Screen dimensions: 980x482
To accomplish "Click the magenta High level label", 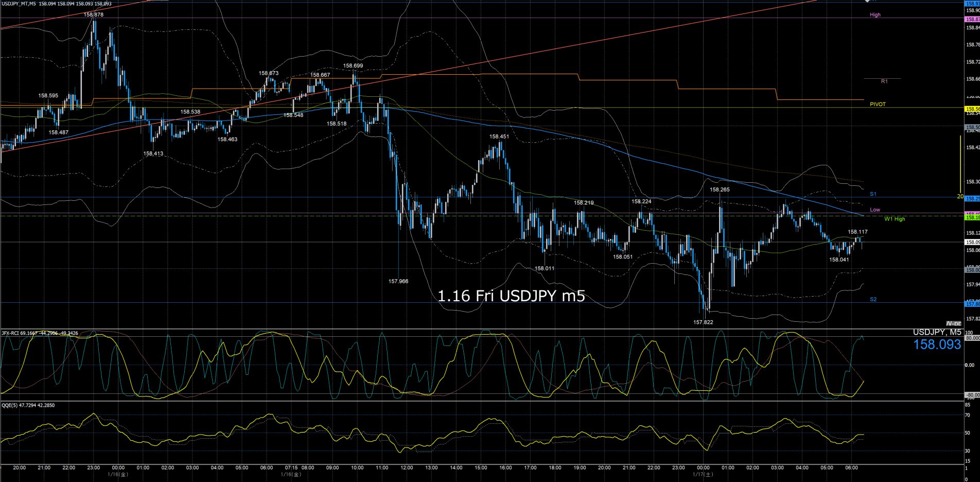I will click(x=874, y=15).
